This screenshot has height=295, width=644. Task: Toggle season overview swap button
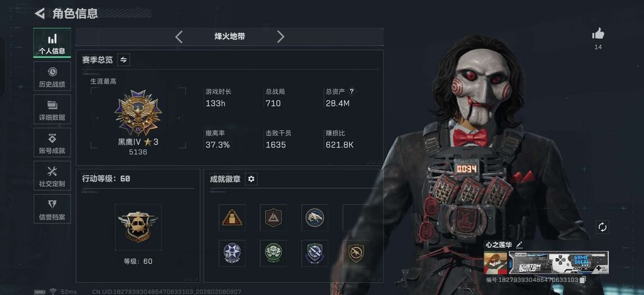pyautogui.click(x=123, y=60)
